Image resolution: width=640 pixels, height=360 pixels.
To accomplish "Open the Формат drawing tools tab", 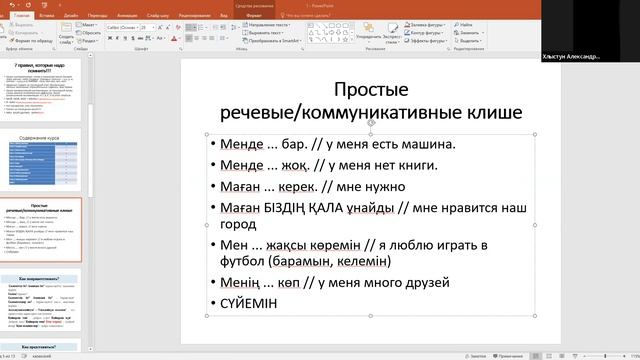I will click(254, 16).
